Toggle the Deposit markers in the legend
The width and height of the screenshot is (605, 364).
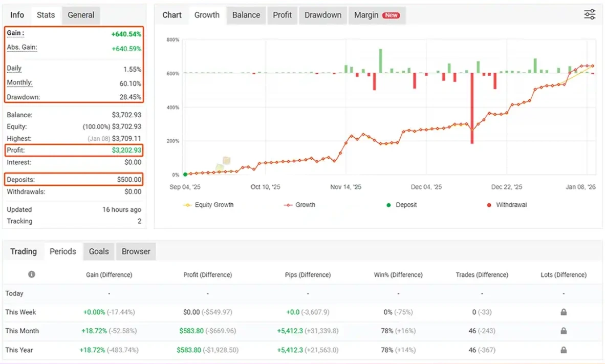[x=401, y=205]
